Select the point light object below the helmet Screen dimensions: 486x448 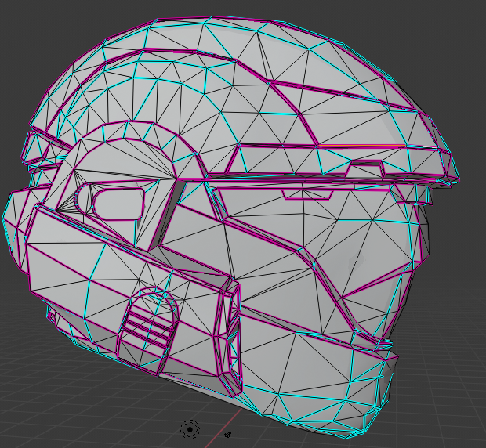190,429
